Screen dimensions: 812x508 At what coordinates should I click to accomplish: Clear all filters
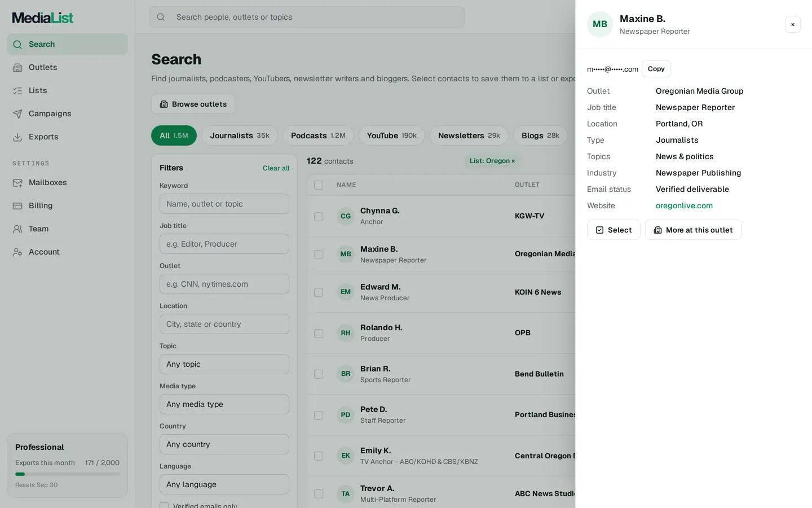point(276,168)
